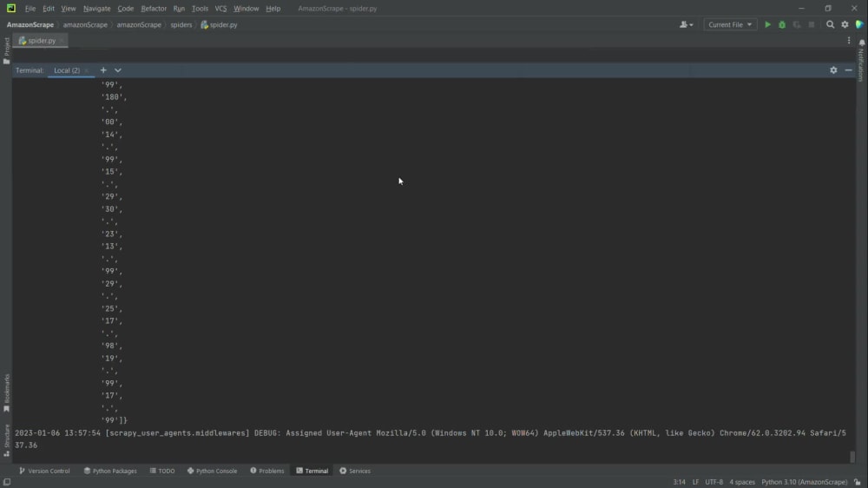Viewport: 868px width, 488px height.
Task: Click the Stop process icon in toolbar
Action: [812, 24]
